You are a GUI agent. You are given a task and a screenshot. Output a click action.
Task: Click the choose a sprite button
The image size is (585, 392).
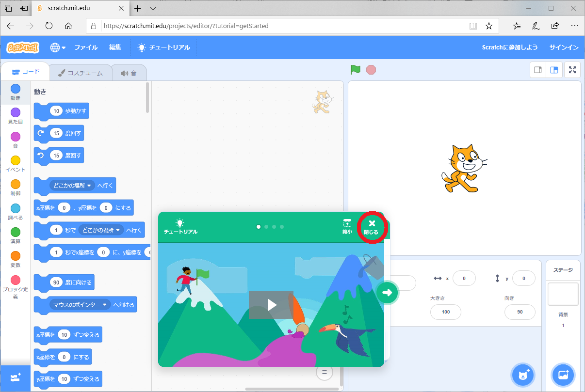click(523, 375)
